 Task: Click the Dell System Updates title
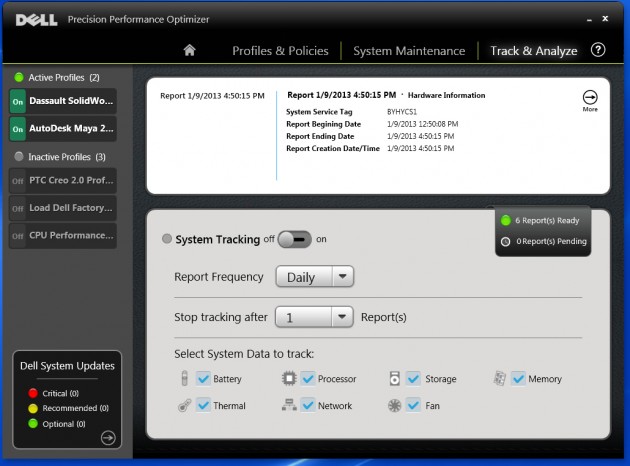(67, 366)
